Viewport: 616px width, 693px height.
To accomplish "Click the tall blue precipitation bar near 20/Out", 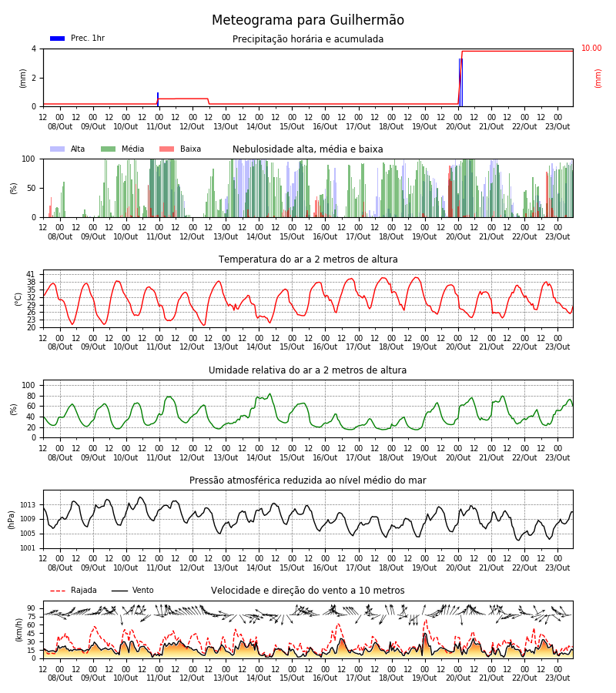I will point(460,82).
